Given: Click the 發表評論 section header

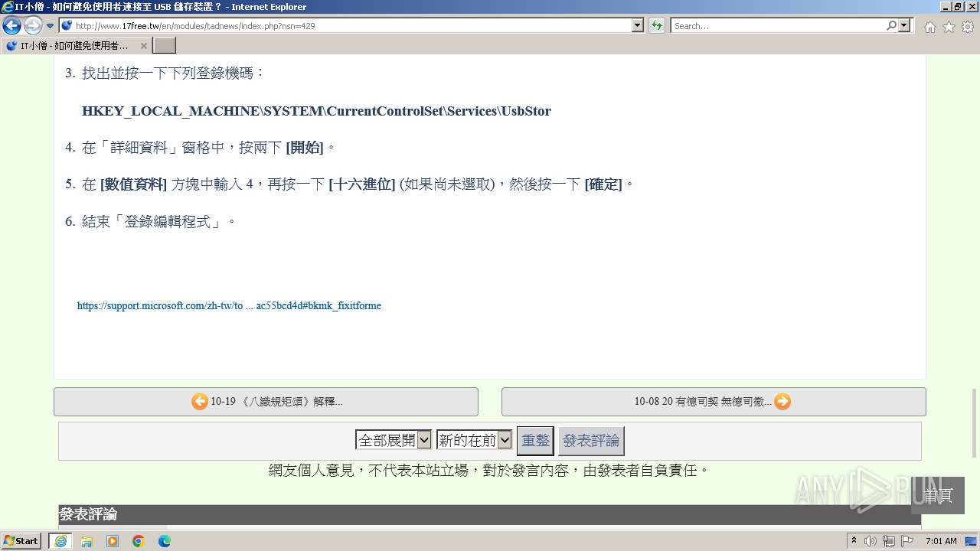Looking at the screenshot, I should pyautogui.click(x=490, y=514).
